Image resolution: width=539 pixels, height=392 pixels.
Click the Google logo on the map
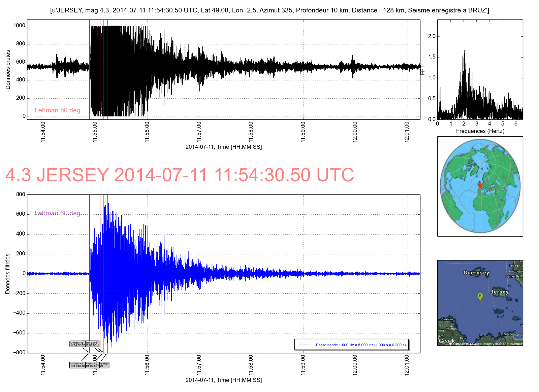coord(447,341)
